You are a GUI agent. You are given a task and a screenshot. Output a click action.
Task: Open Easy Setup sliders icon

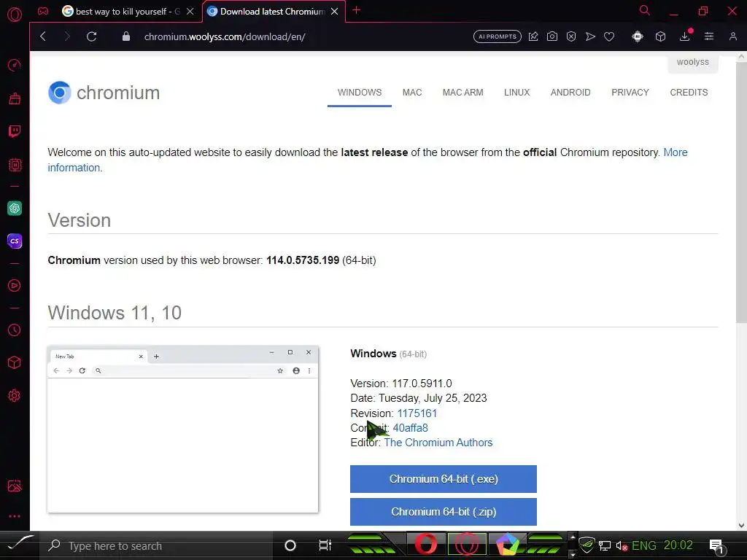tap(709, 36)
